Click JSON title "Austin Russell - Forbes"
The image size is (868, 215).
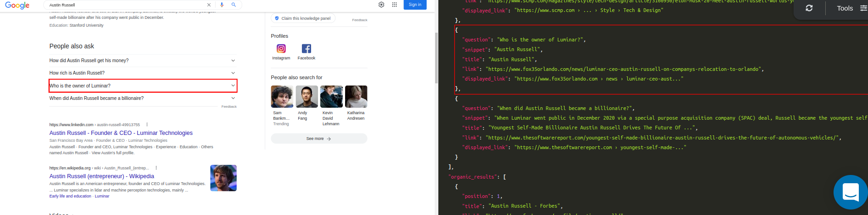click(x=525, y=206)
